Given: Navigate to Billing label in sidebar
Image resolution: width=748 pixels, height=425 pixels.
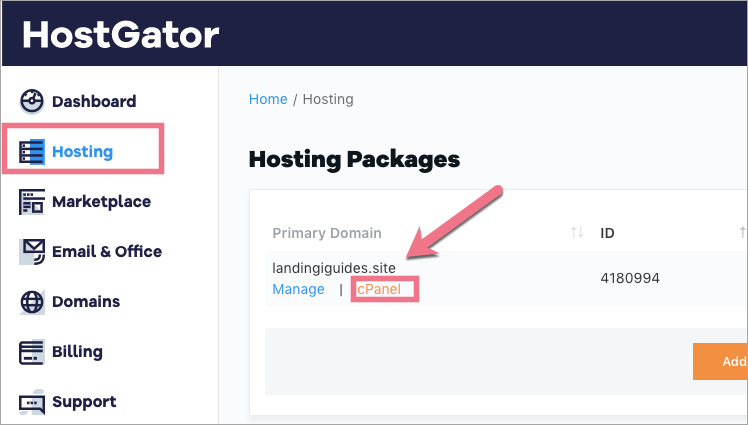Looking at the screenshot, I should click(x=77, y=352).
